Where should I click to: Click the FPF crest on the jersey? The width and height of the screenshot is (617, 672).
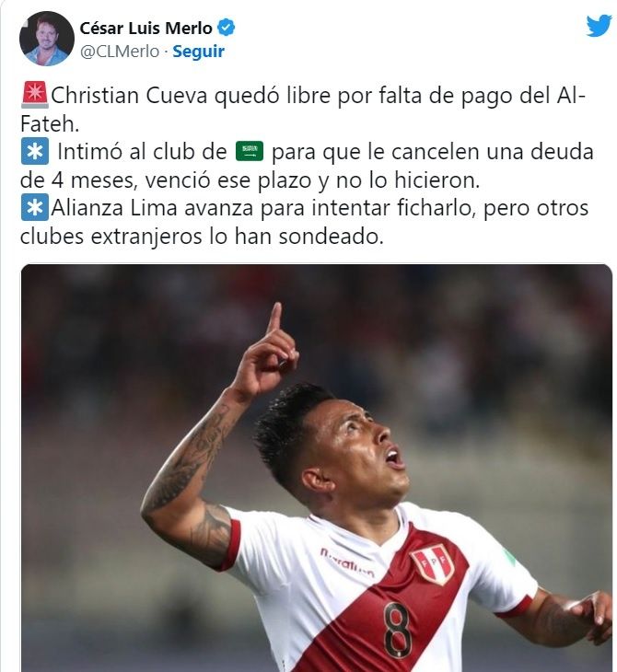433,563
